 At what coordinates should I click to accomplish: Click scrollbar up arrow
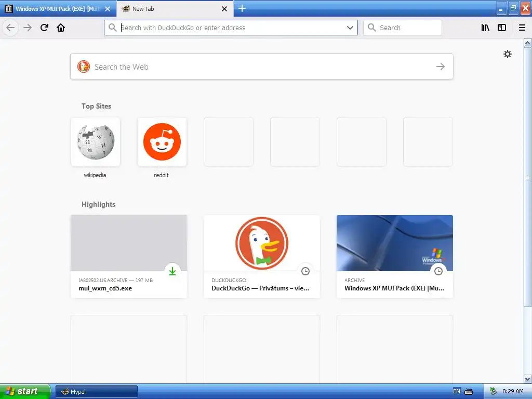click(528, 43)
